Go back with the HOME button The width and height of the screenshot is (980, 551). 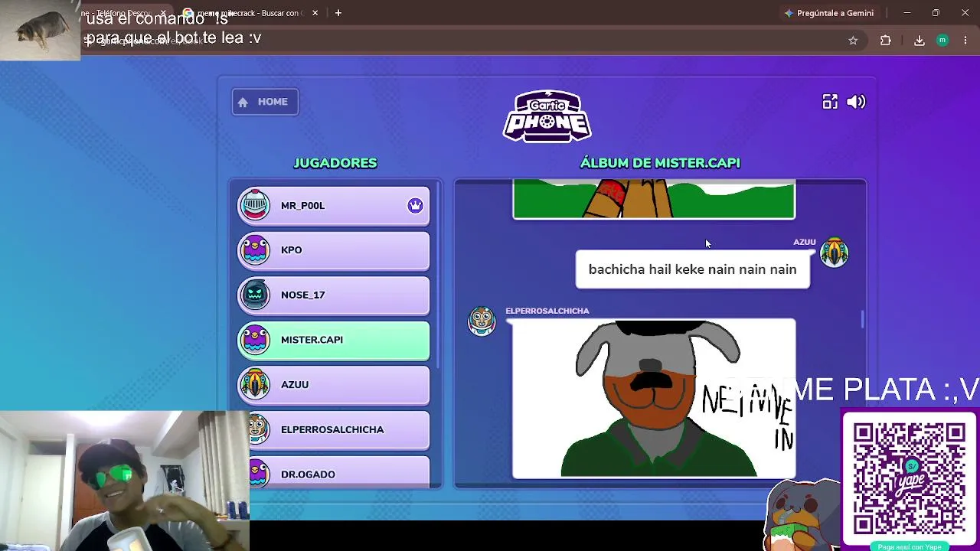265,102
